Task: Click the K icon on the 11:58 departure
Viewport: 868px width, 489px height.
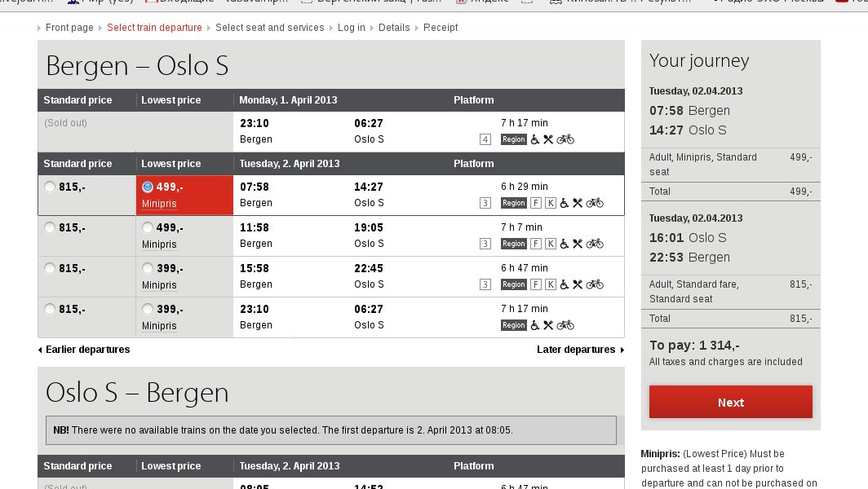Action: [x=551, y=244]
